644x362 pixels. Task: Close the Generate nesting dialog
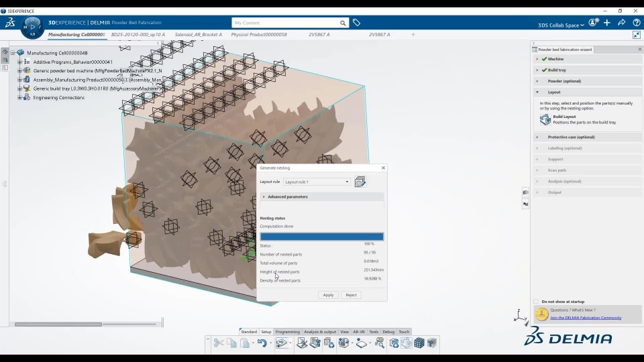[x=383, y=168]
